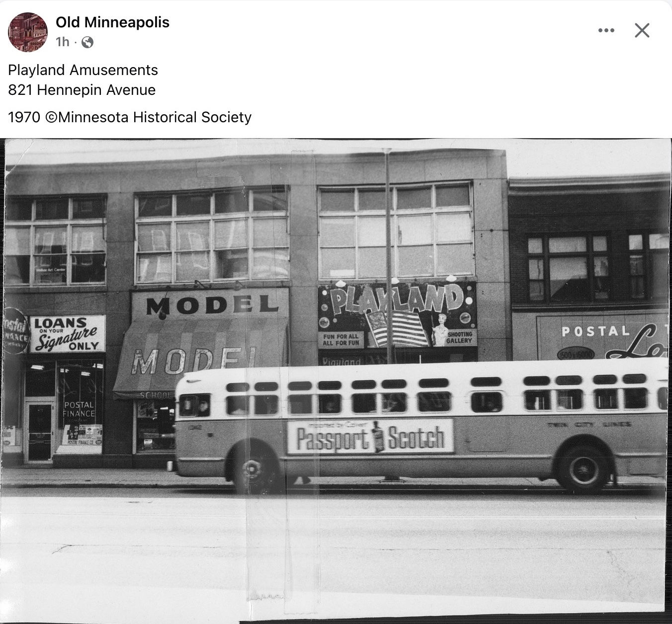The width and height of the screenshot is (672, 624).
Task: Click the Old Minneapolis profile avatar
Action: click(x=28, y=32)
